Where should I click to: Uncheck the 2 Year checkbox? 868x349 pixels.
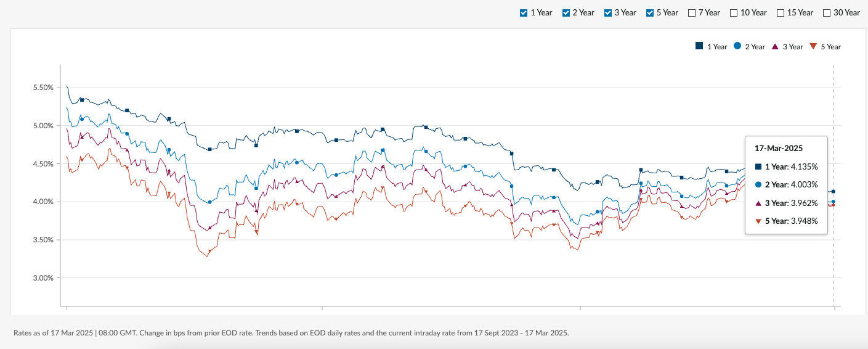pyautogui.click(x=566, y=12)
